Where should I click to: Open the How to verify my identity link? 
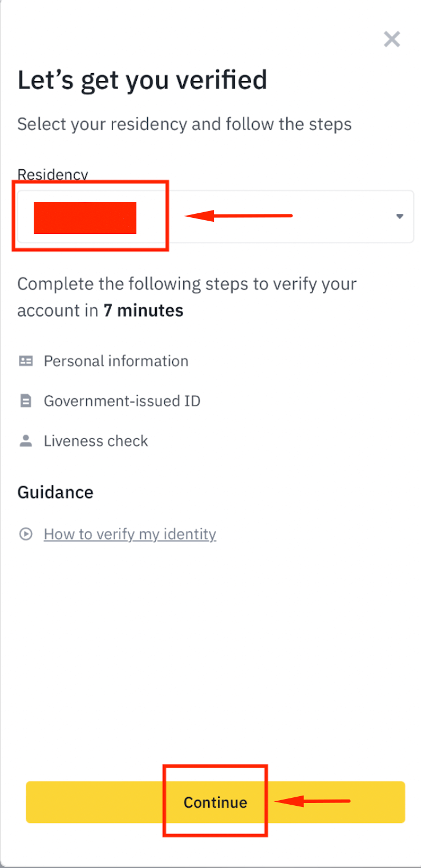(x=129, y=534)
